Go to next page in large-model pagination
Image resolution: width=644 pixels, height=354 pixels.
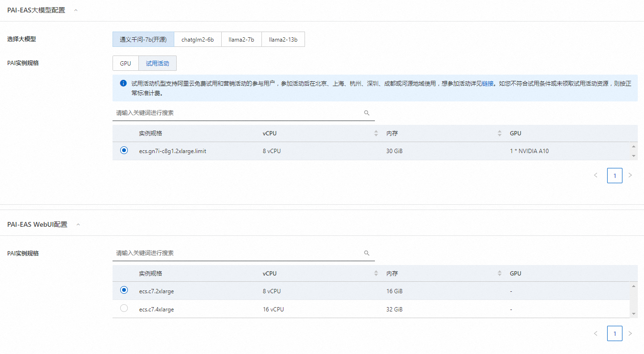630,176
